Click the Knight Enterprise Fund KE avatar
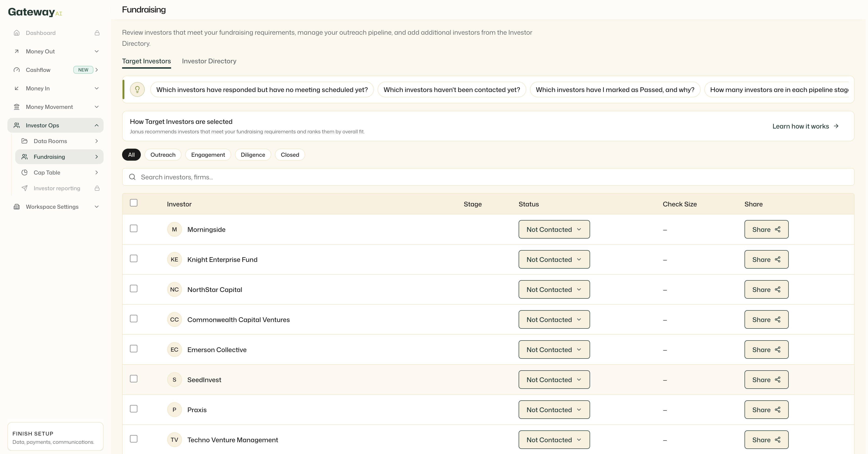The width and height of the screenshot is (868, 454). click(x=175, y=259)
